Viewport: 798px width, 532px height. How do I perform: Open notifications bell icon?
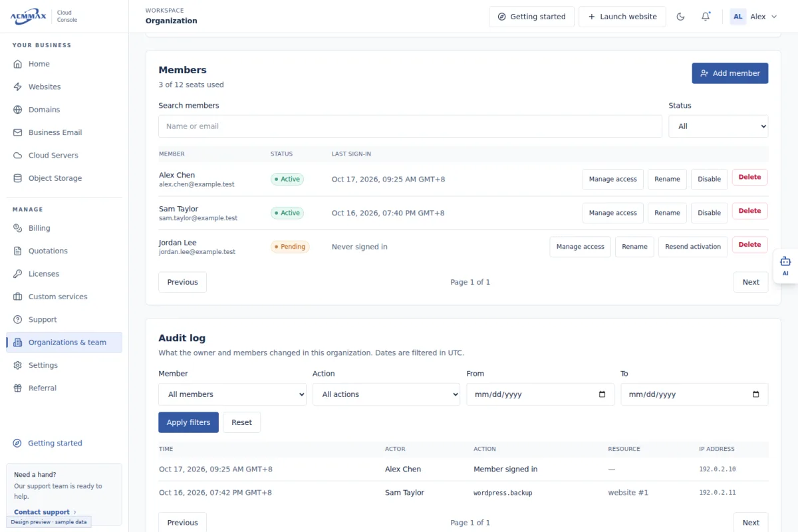point(706,17)
